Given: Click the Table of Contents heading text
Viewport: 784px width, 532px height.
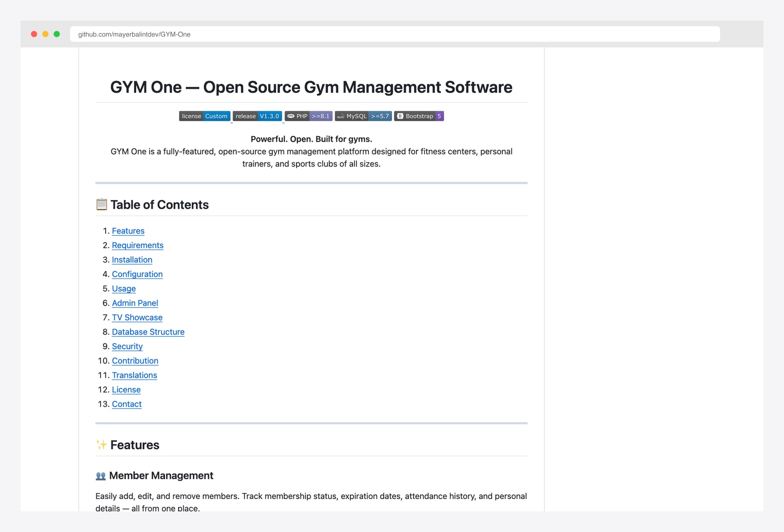Looking at the screenshot, I should tap(159, 205).
